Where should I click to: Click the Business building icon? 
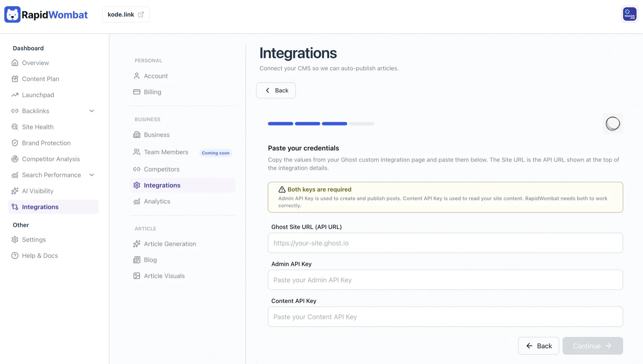point(137,135)
